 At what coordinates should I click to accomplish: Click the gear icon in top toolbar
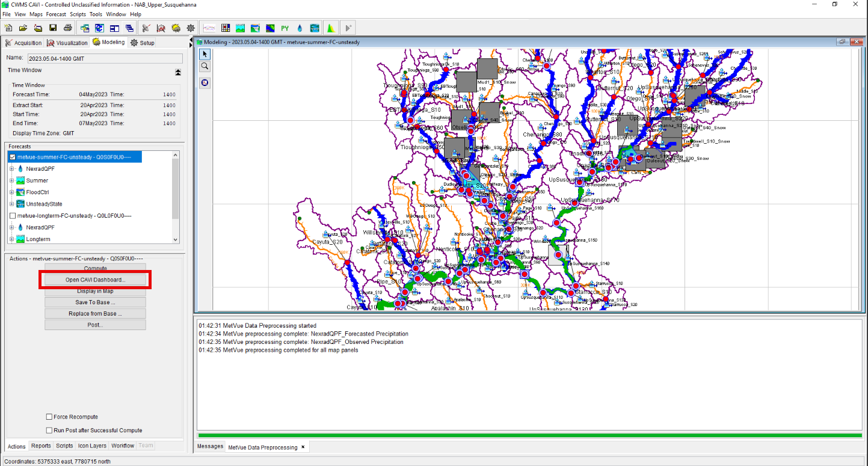tap(191, 28)
